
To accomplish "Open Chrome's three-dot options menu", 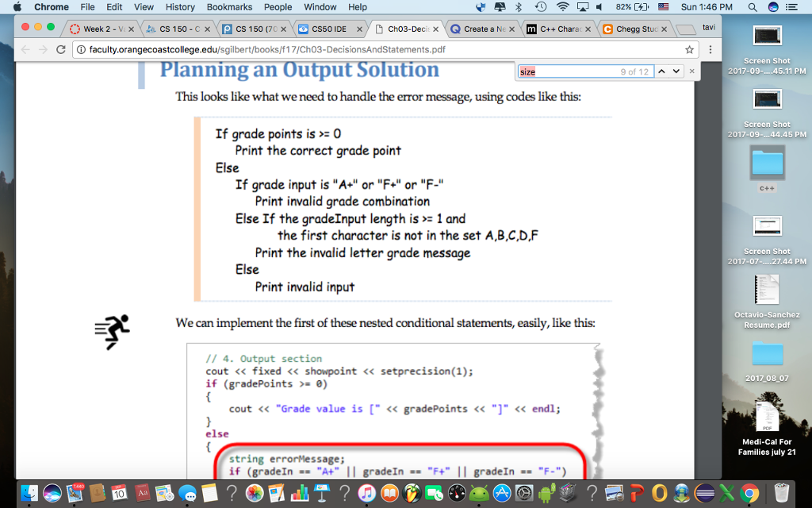I will [x=712, y=48].
